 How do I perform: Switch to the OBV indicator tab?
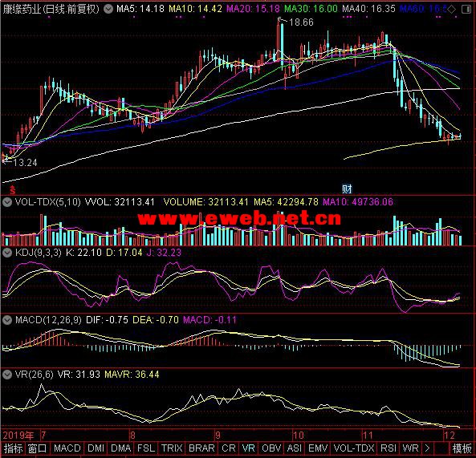pos(271,448)
